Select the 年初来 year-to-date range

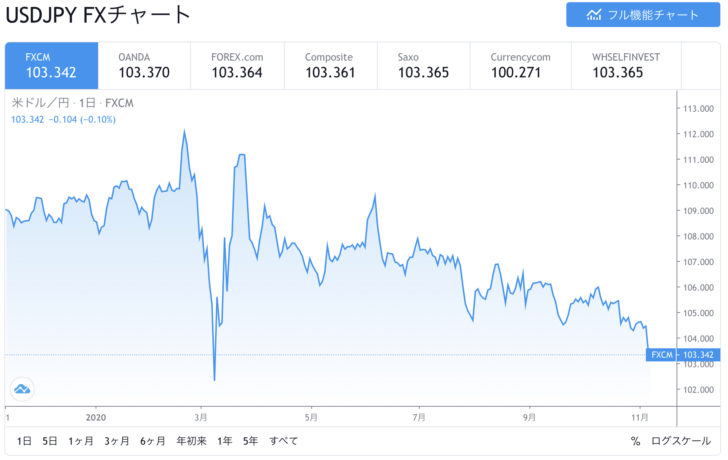191,441
